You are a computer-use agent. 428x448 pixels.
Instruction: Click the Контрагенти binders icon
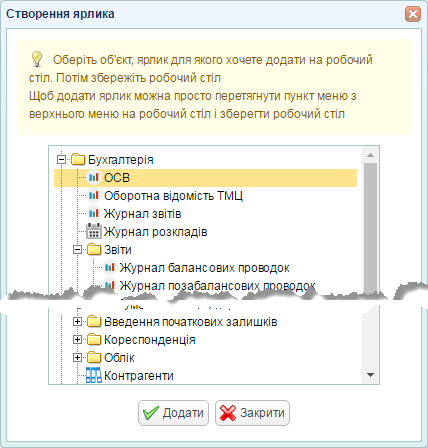coord(94,375)
